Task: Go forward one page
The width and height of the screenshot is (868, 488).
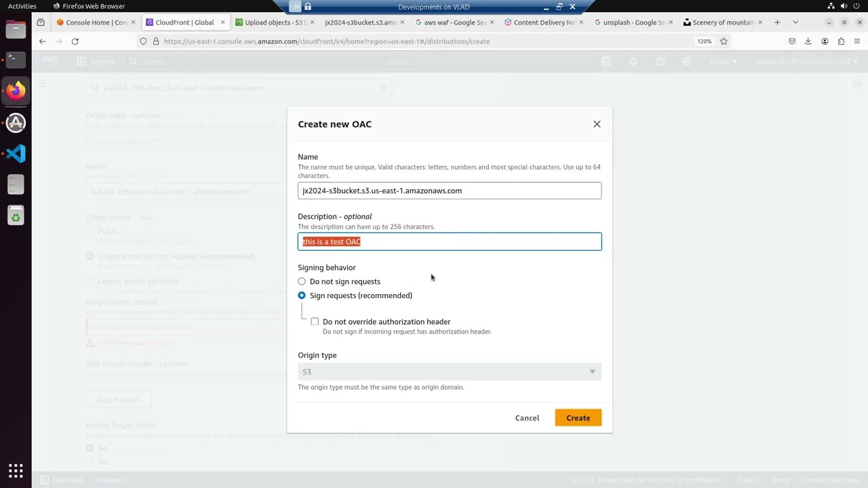Action: tap(58, 41)
